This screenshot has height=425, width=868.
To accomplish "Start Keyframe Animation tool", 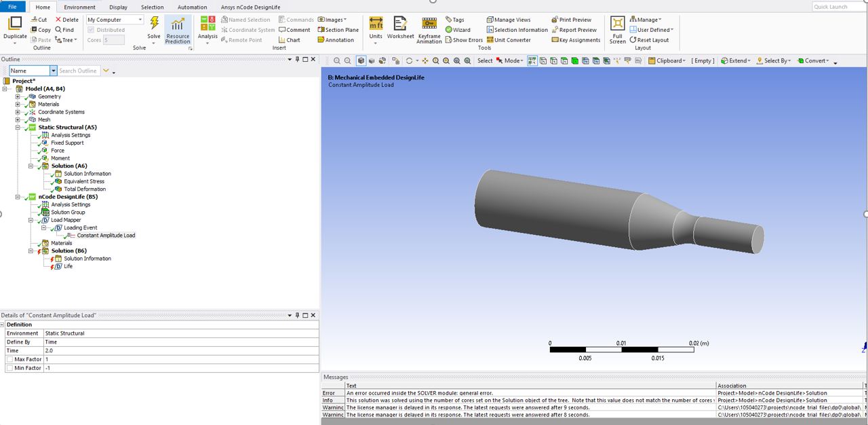I will point(429,31).
